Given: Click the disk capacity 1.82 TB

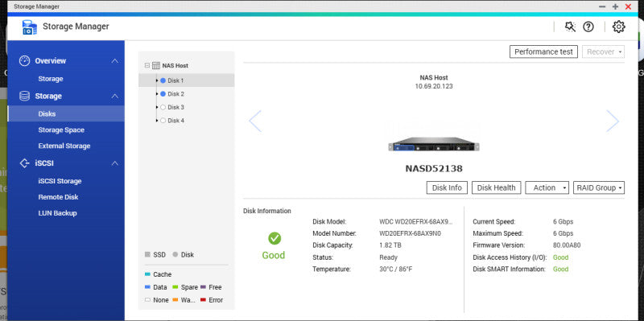Looking at the screenshot, I should tap(390, 245).
